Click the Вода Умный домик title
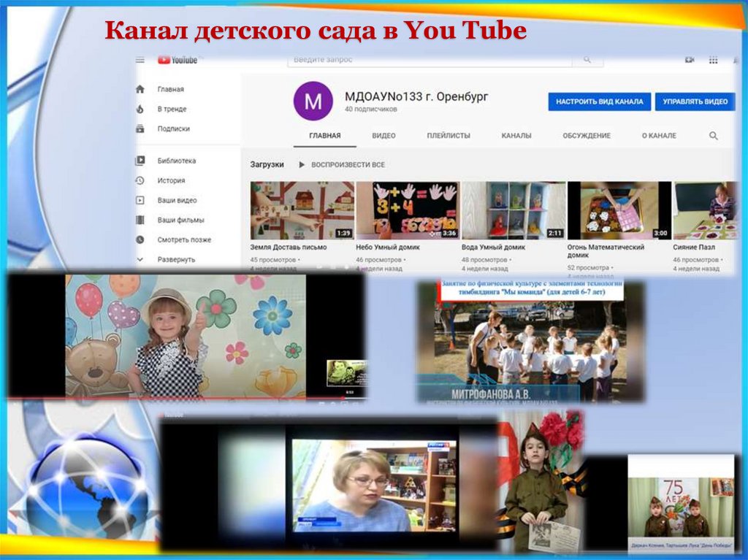The image size is (748, 560). click(x=493, y=247)
